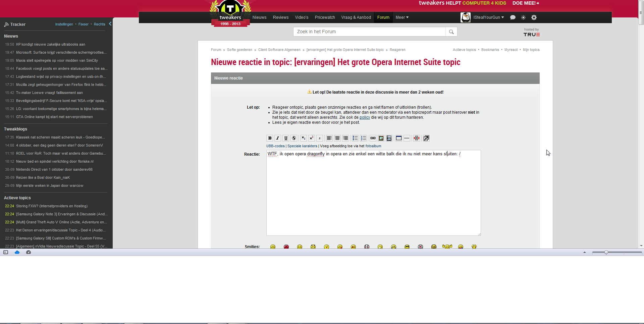Open Vraag & Aanbod
Screen dimensions: 644x324
point(356,17)
